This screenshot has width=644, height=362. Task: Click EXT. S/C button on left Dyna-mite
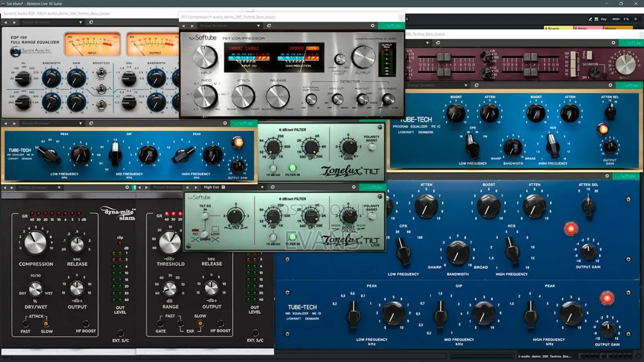[x=120, y=333]
